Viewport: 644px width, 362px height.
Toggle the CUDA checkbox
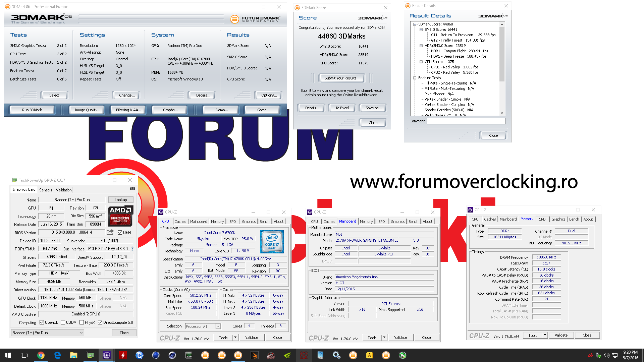click(x=63, y=322)
